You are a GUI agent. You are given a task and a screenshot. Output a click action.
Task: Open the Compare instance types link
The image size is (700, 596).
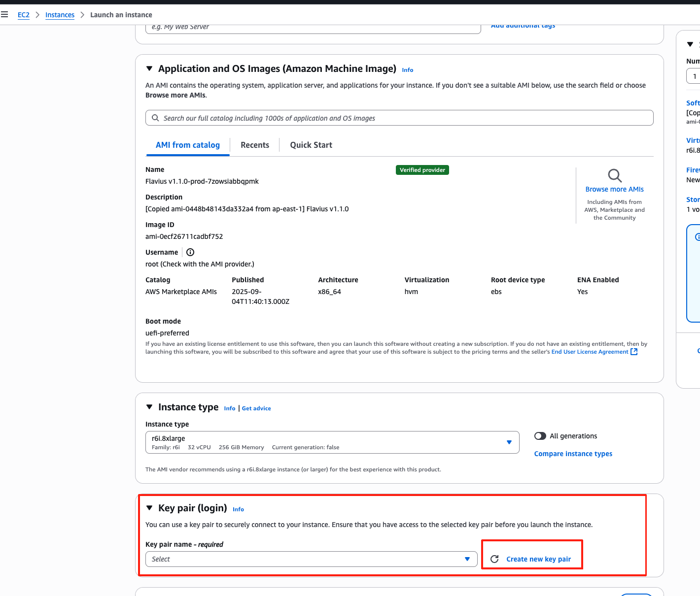(573, 454)
